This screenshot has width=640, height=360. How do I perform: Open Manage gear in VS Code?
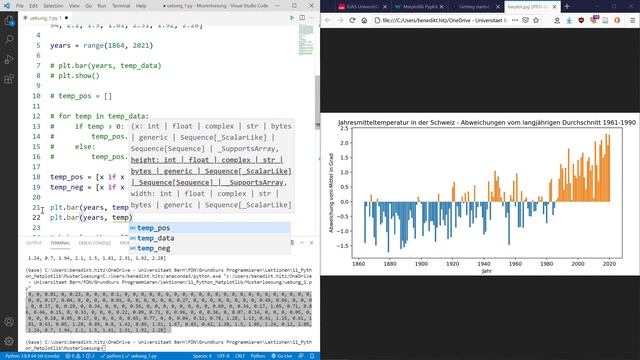(9, 341)
